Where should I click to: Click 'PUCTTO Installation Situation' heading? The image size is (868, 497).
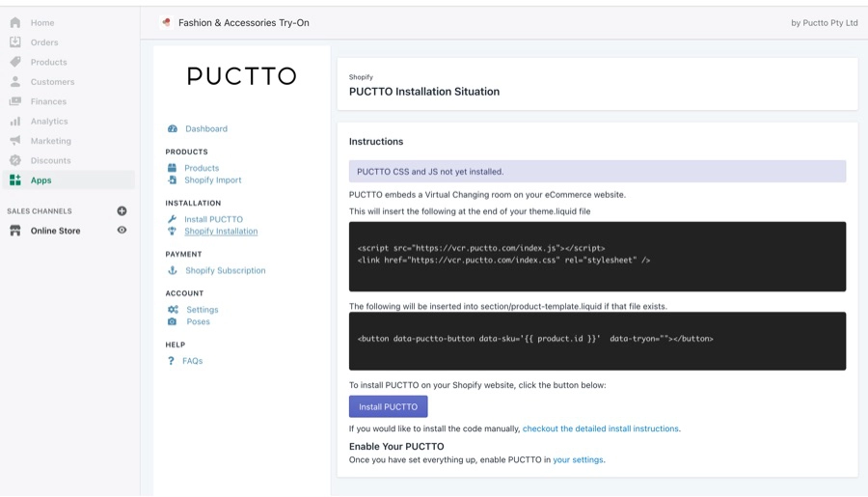pos(424,92)
